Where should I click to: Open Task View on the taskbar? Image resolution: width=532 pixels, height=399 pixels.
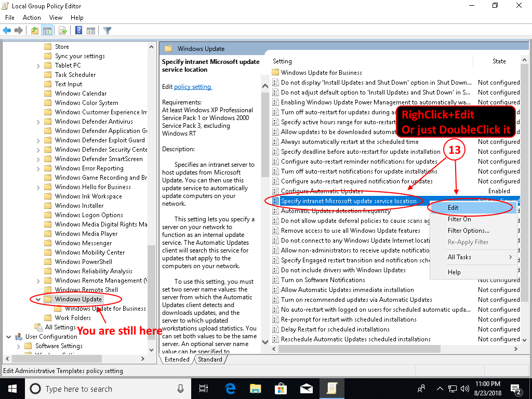pyautogui.click(x=204, y=389)
